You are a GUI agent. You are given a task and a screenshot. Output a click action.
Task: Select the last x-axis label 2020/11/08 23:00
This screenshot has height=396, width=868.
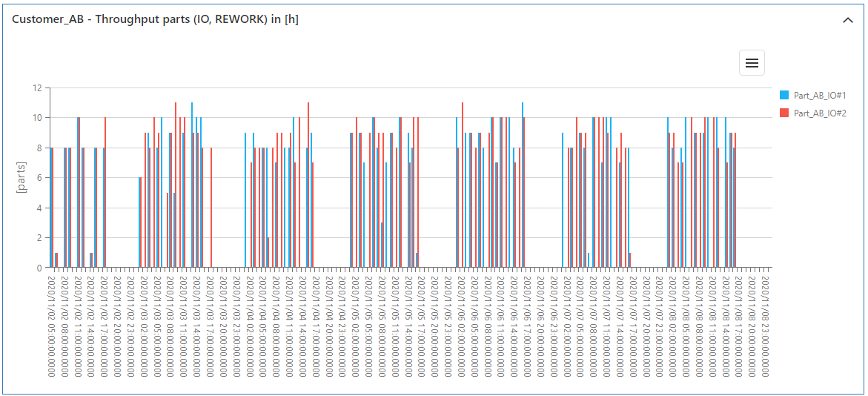(x=765, y=326)
